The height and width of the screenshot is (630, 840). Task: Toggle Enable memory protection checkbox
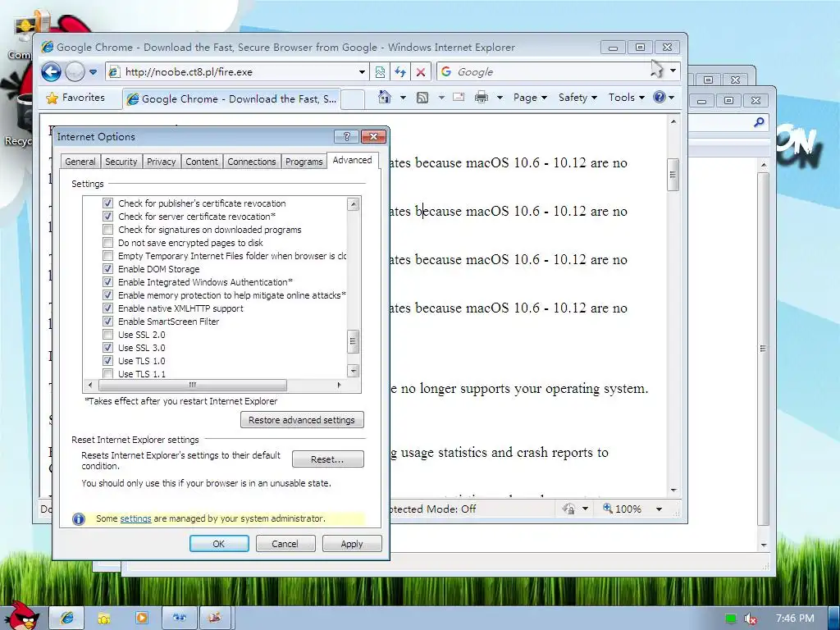click(107, 295)
